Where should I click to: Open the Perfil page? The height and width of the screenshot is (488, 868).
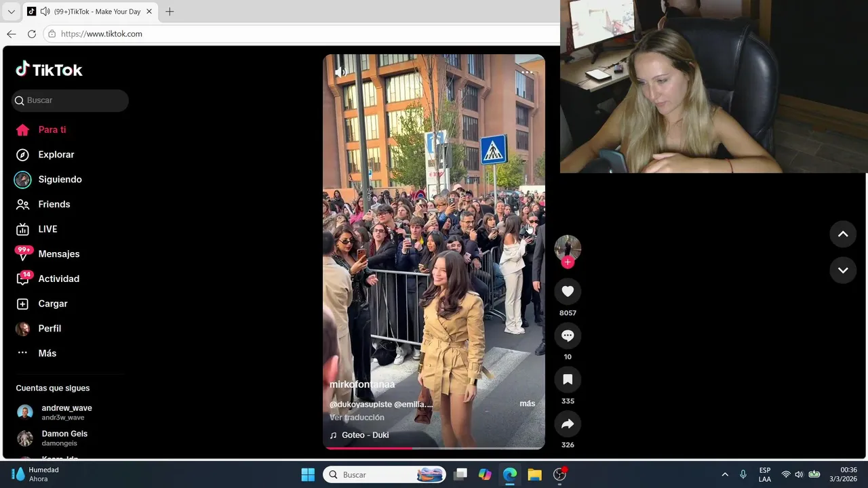click(x=39, y=329)
